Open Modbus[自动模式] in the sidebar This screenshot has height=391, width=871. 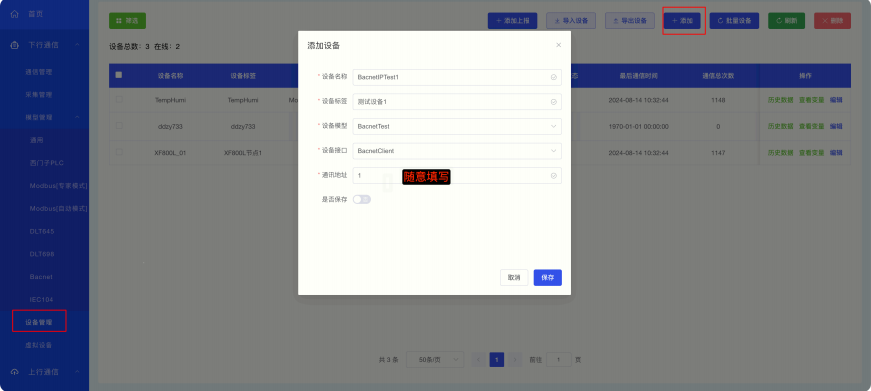click(x=58, y=208)
